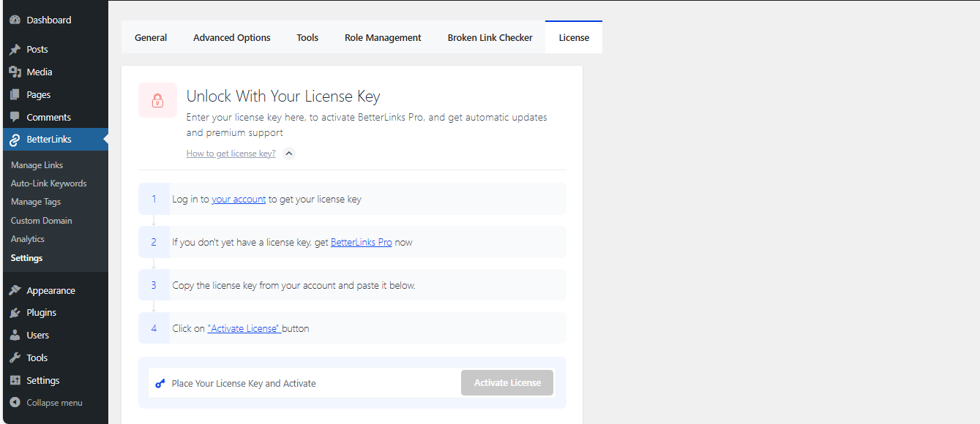Select the BetterLinks chain icon in sidebar
The height and width of the screenshot is (424, 980).
pyautogui.click(x=16, y=139)
